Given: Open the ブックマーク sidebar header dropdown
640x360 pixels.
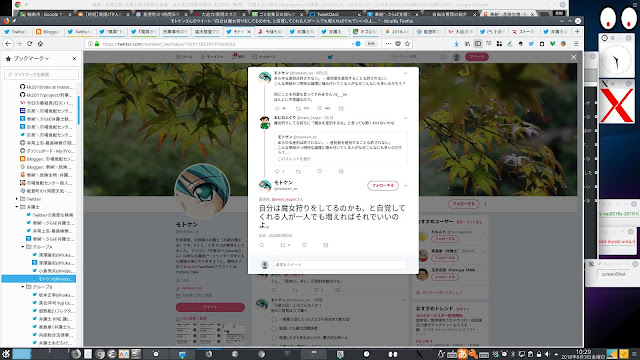Looking at the screenshot, I should pyautogui.click(x=31, y=59).
